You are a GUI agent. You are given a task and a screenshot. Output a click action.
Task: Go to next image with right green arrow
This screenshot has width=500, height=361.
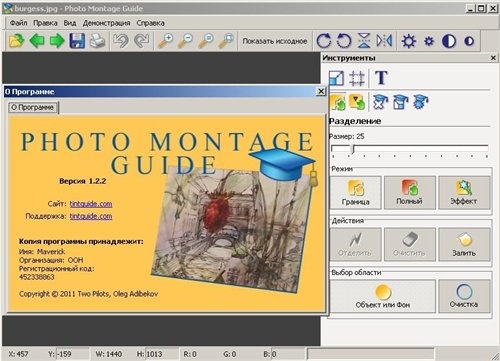point(57,41)
